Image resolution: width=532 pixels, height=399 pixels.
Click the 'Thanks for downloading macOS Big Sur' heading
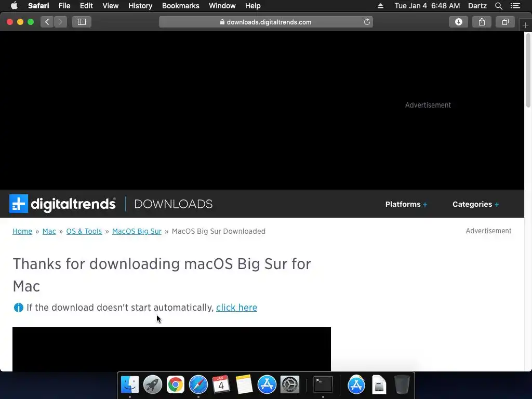[162, 275]
